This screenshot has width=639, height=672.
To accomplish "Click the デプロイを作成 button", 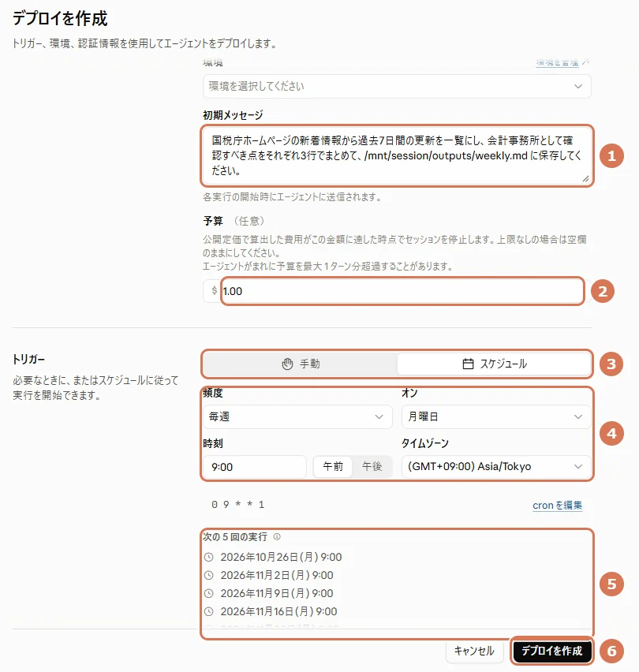I will click(x=551, y=651).
